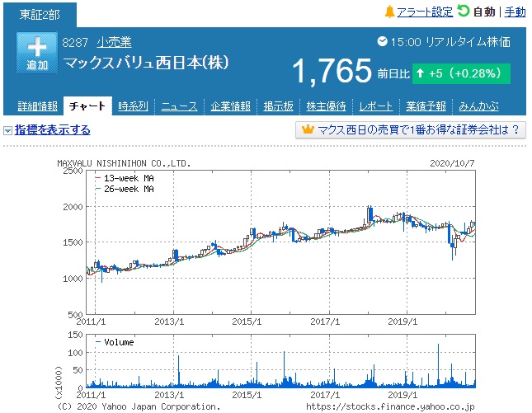Screen dimensions: 532x413
Task: Click the bell alert icon
Action: (389, 12)
